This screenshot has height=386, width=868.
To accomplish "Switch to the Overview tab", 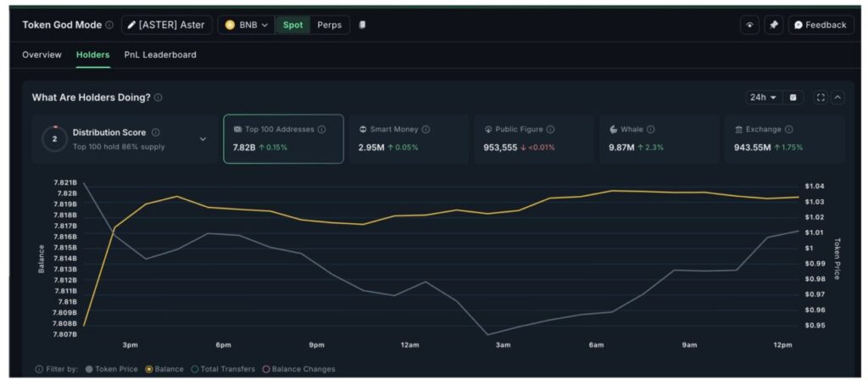I will pos(42,55).
